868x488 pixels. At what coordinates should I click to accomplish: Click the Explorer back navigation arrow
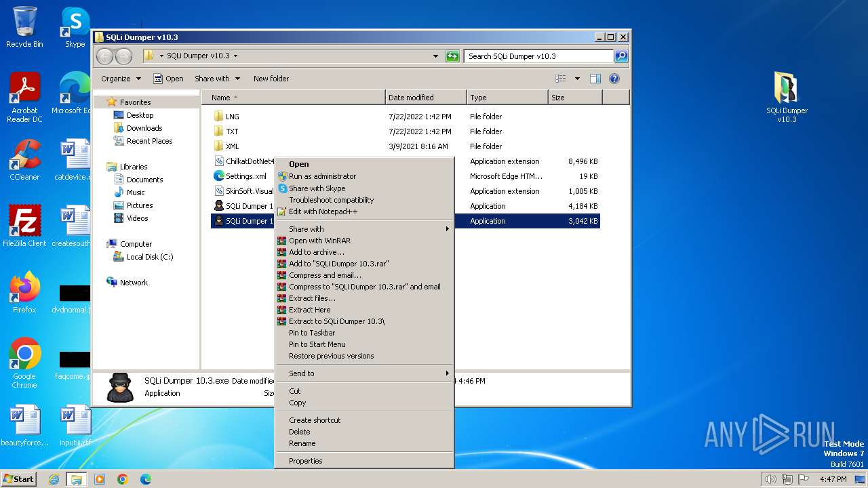pos(104,56)
